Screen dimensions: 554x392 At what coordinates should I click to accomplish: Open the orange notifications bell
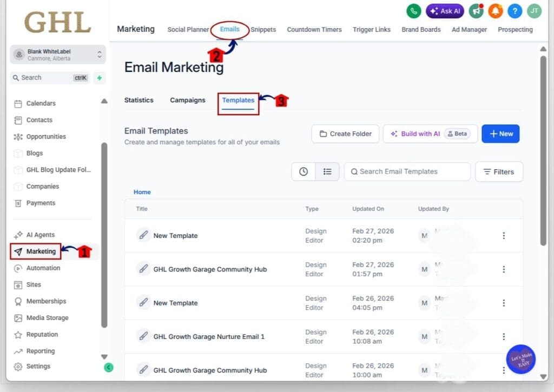(496, 11)
